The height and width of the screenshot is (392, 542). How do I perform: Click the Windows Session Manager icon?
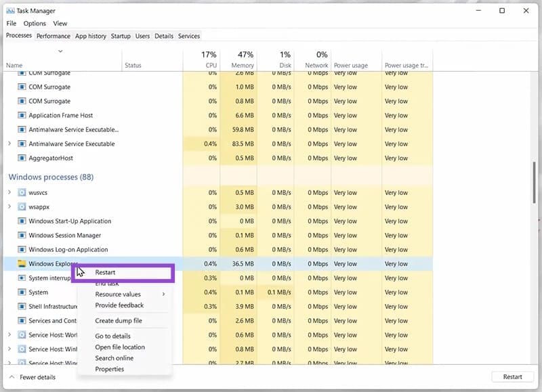tap(23, 235)
